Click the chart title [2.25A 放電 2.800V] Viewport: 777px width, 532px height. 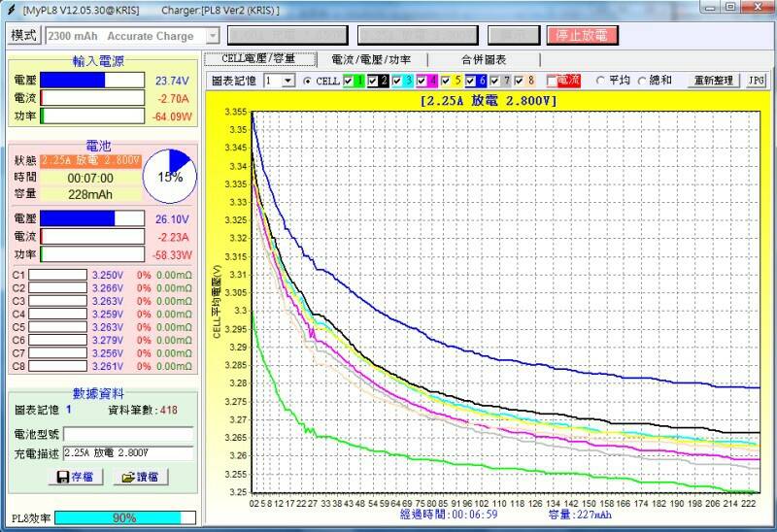click(x=489, y=101)
